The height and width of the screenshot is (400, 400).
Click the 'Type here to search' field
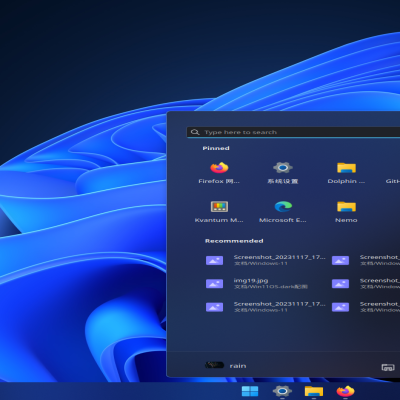(293, 132)
